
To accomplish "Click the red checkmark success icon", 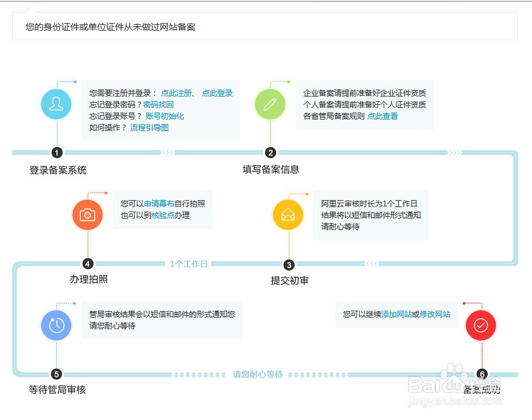I will pyautogui.click(x=481, y=325).
